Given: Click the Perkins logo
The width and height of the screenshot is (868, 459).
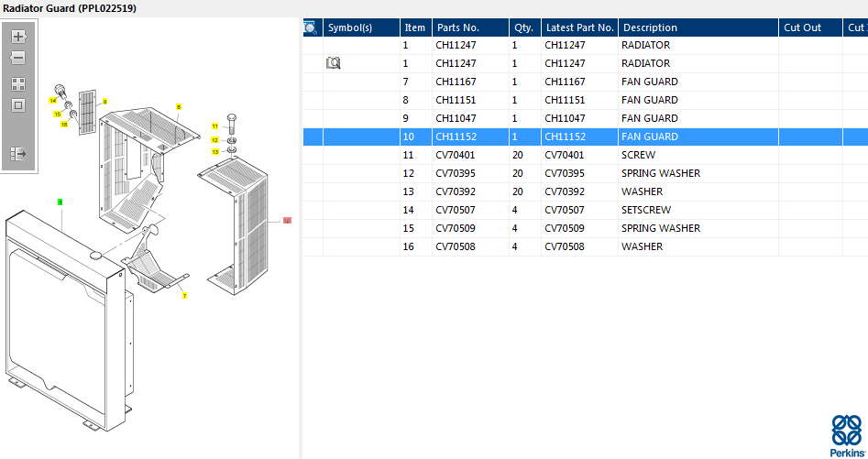Looking at the screenshot, I should pos(845,433).
